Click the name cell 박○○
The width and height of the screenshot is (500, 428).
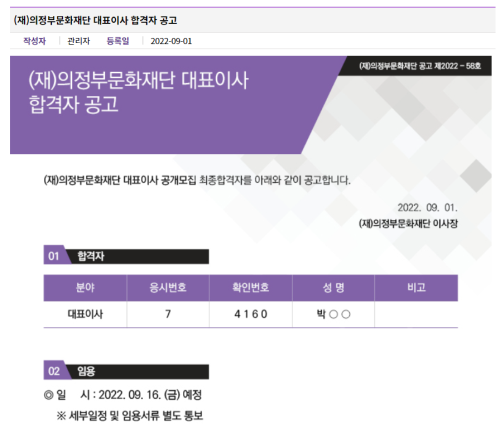(x=333, y=314)
